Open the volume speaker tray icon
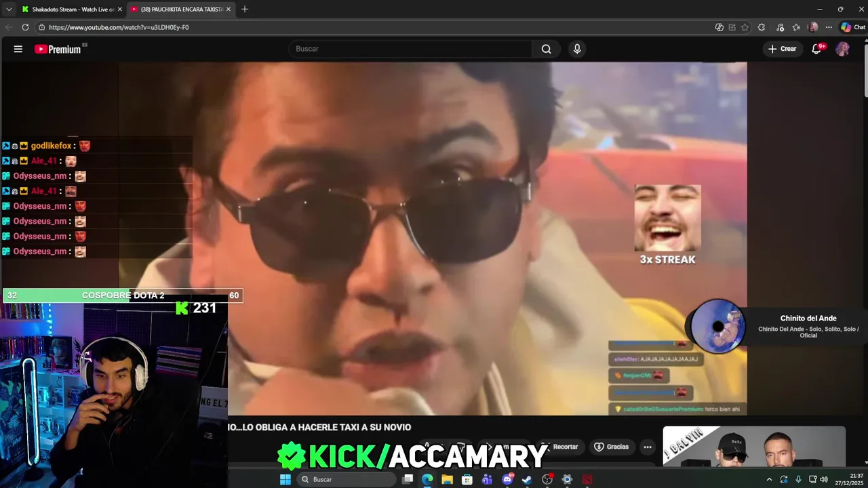The height and width of the screenshot is (488, 868). 824,479
